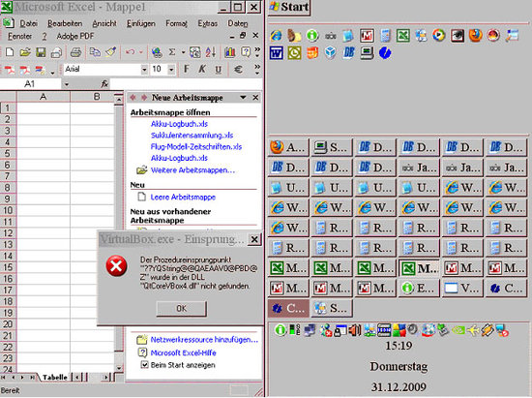Select column A header
This screenshot has width=532, height=398.
tap(44, 97)
